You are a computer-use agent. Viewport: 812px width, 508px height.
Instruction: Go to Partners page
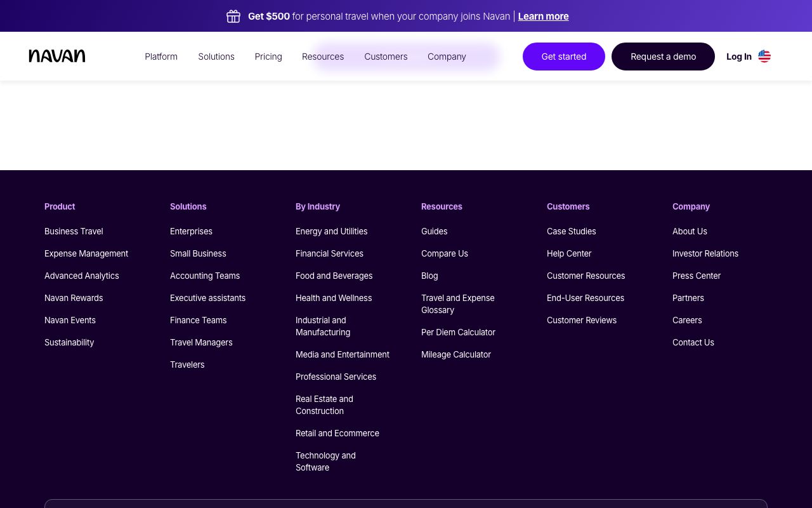(688, 298)
